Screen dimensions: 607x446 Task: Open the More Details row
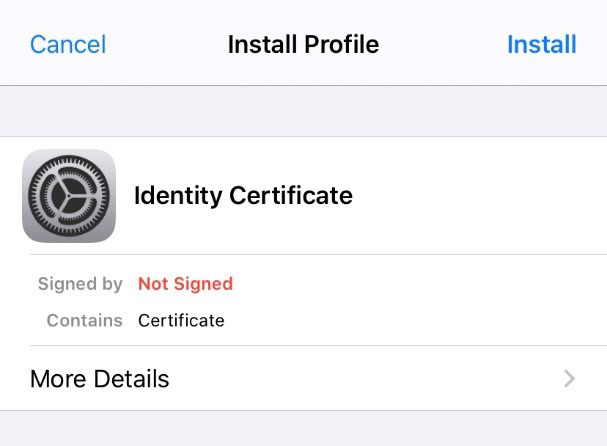click(304, 378)
